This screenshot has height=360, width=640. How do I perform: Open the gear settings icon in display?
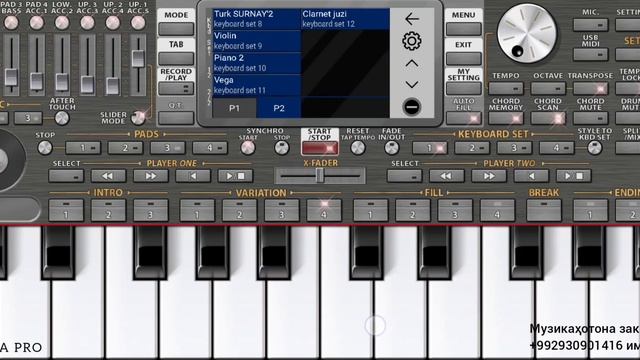[412, 41]
